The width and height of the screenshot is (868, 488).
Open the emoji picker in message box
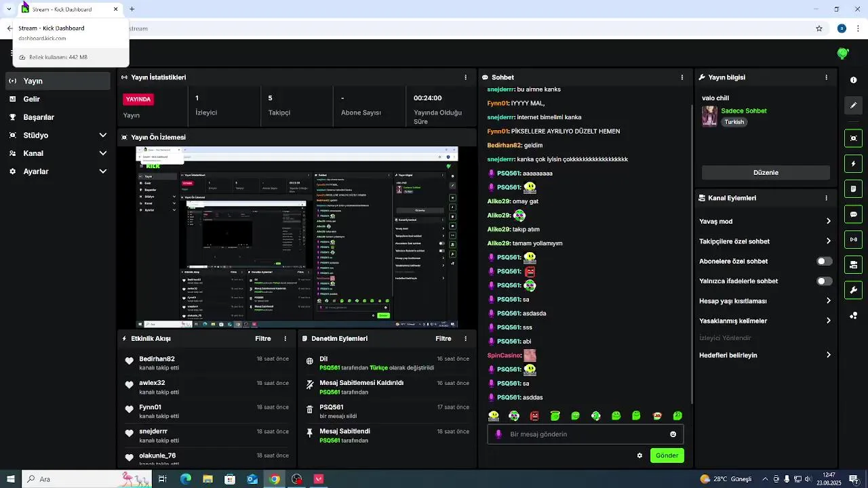pyautogui.click(x=673, y=434)
